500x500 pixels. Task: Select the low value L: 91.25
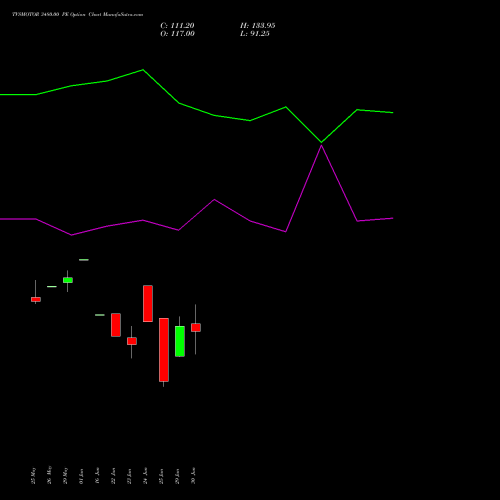[255, 34]
